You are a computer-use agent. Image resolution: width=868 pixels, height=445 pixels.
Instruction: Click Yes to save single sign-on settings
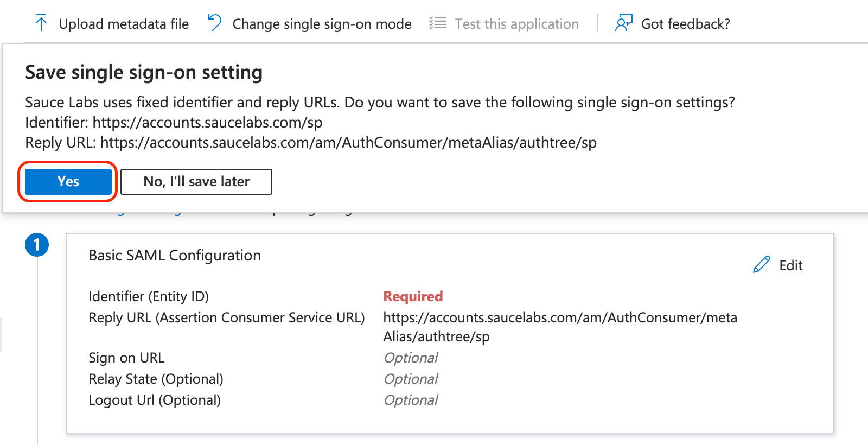tap(67, 181)
